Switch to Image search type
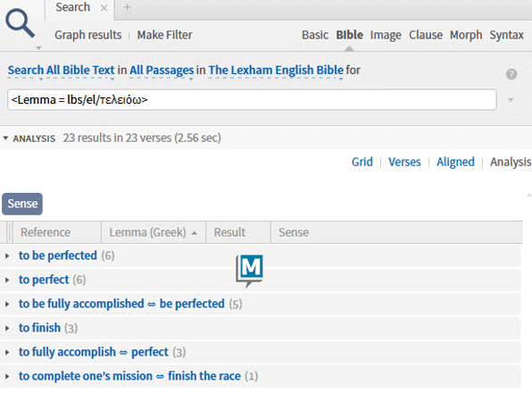Screen dimensions: 532x394 (x=386, y=35)
